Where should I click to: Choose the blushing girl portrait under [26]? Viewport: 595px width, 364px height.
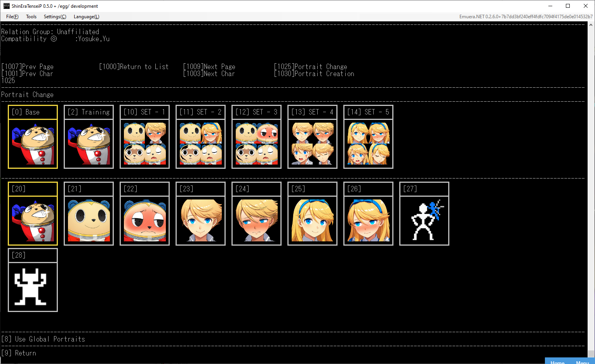click(x=368, y=221)
